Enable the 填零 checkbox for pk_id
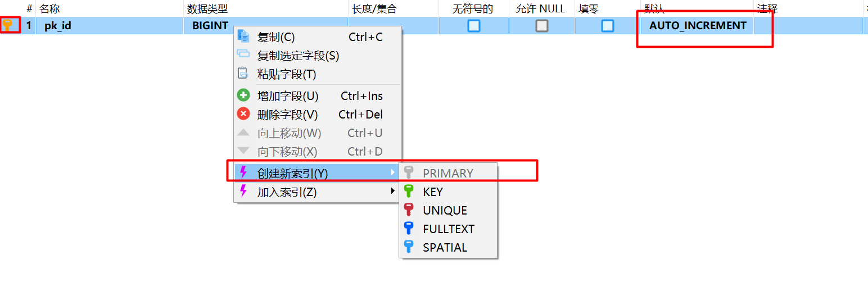Image resolution: width=868 pixels, height=296 pixels. click(608, 26)
